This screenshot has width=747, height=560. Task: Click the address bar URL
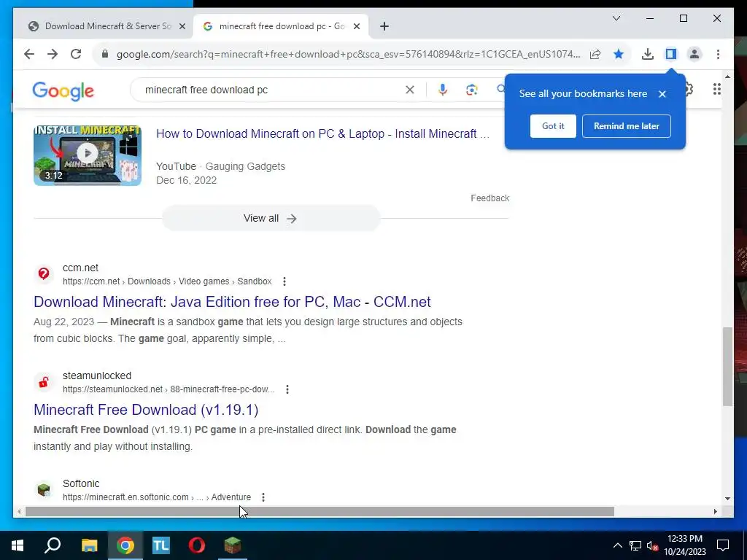click(x=348, y=54)
